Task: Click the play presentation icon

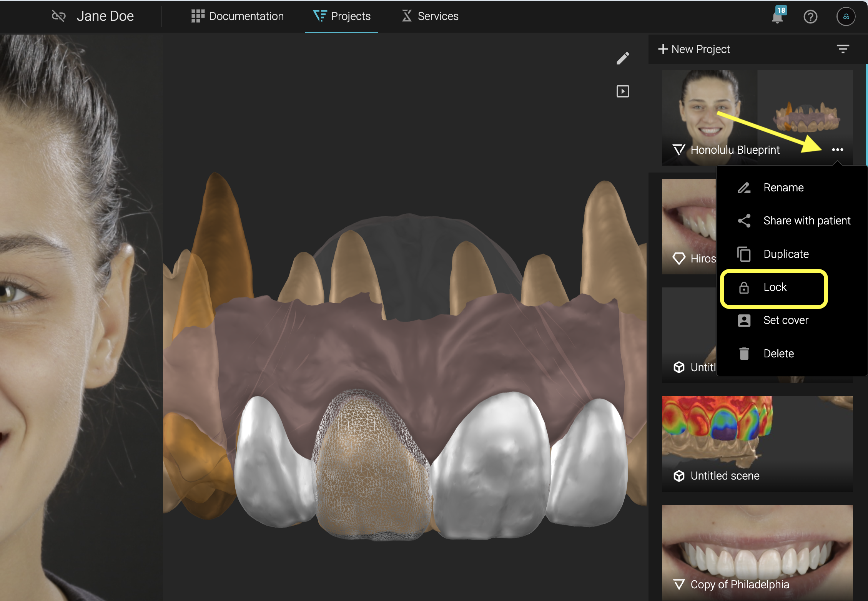Action: coord(623,91)
